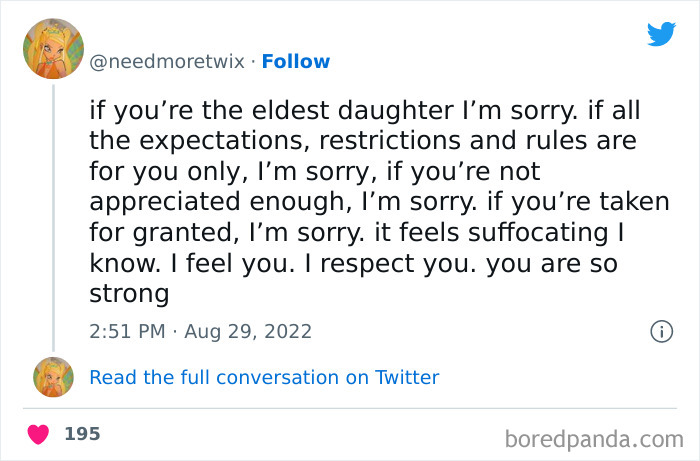Open the @needmoretwix profile handle

(x=166, y=61)
